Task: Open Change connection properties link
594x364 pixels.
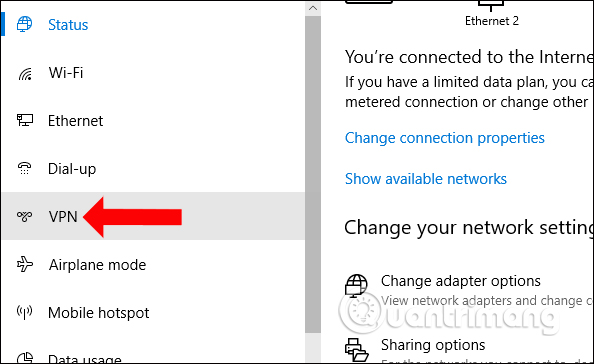Action: [445, 138]
